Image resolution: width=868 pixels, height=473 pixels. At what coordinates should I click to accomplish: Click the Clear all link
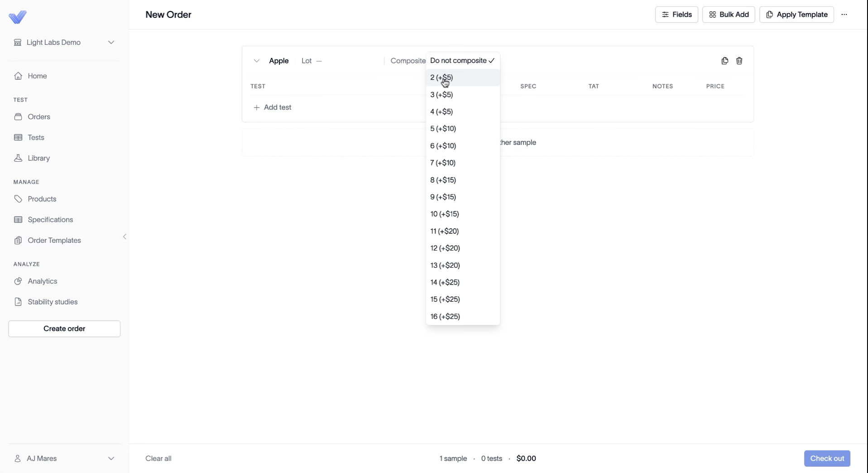(158, 459)
